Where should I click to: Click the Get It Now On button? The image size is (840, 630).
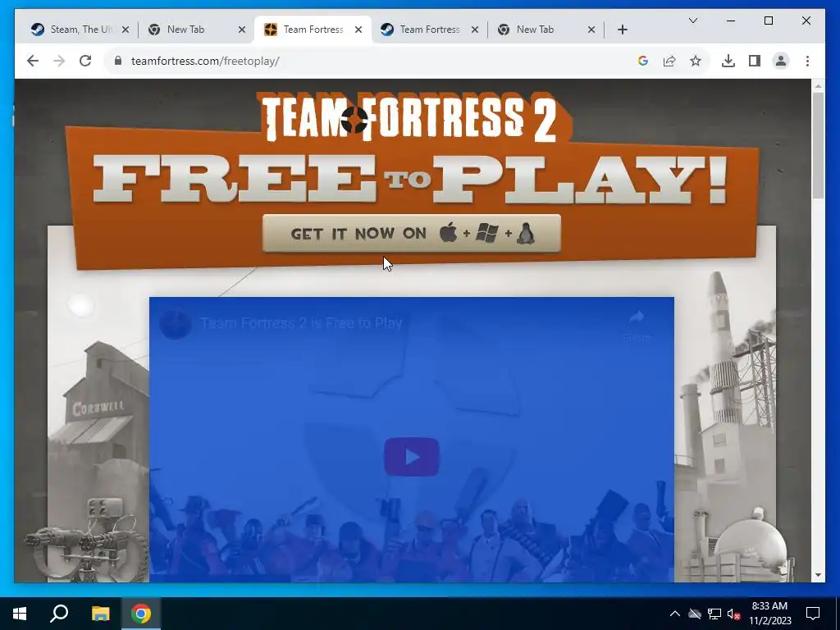tap(412, 234)
